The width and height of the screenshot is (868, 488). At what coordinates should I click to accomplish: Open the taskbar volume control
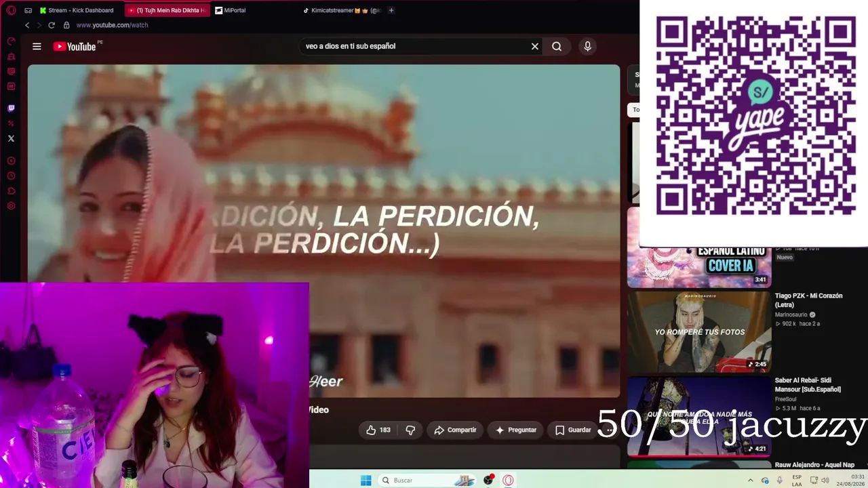pos(825,480)
